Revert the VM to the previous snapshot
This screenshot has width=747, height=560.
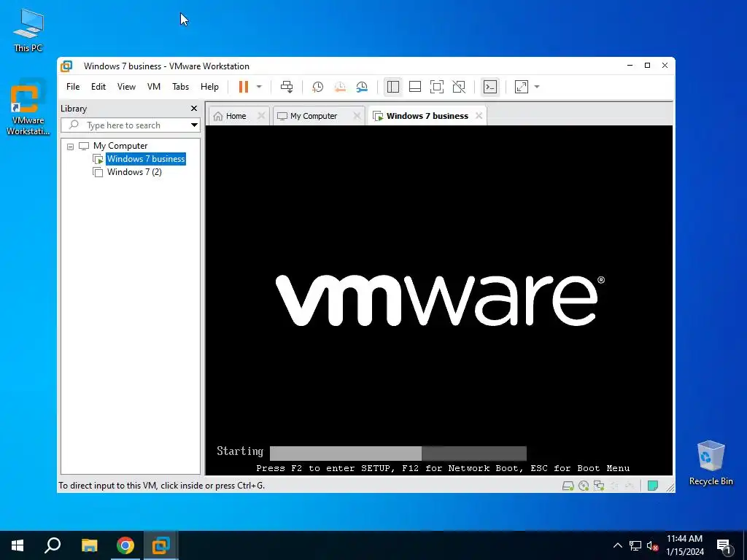point(340,87)
